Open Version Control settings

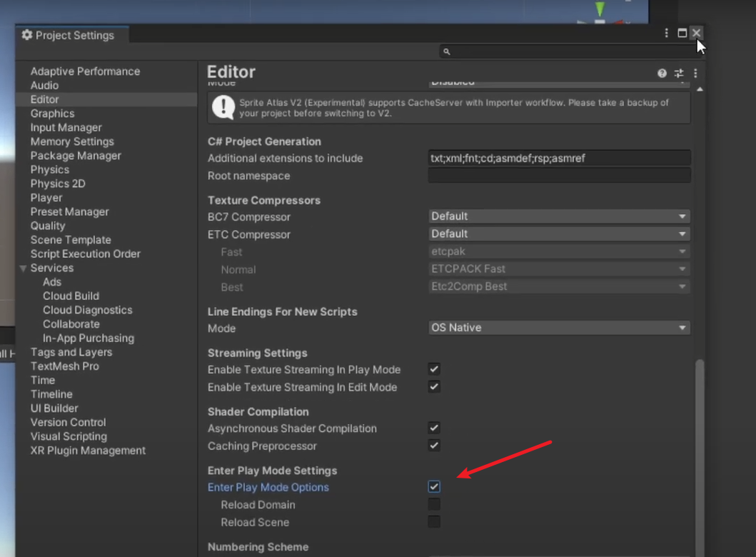click(68, 422)
